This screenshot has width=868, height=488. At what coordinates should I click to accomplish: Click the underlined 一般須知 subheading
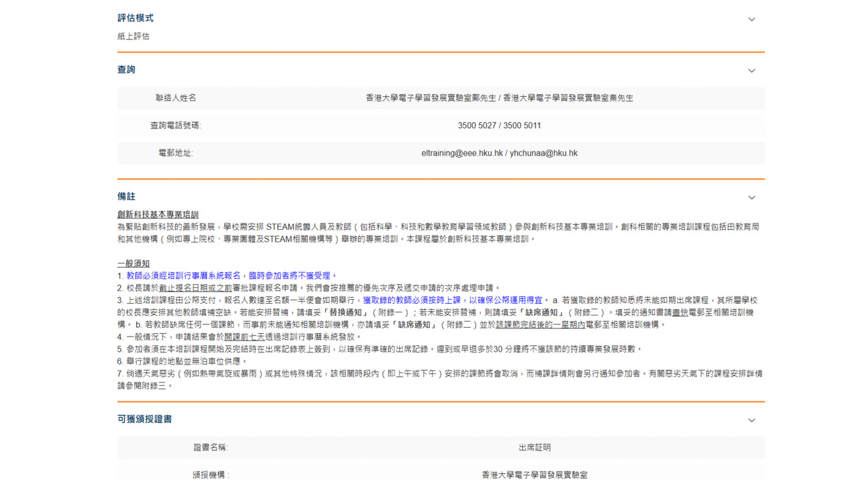click(x=134, y=264)
